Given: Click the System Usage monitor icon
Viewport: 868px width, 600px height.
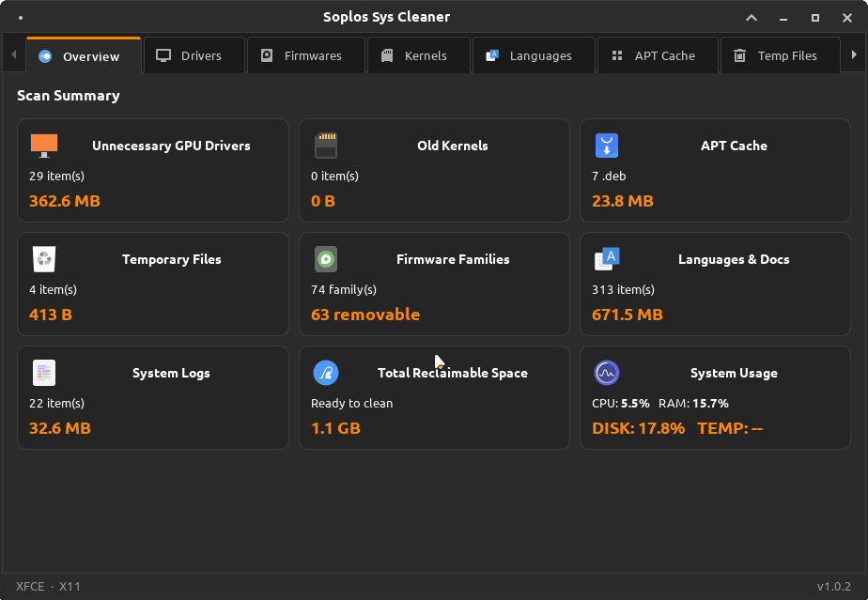Looking at the screenshot, I should coord(607,373).
